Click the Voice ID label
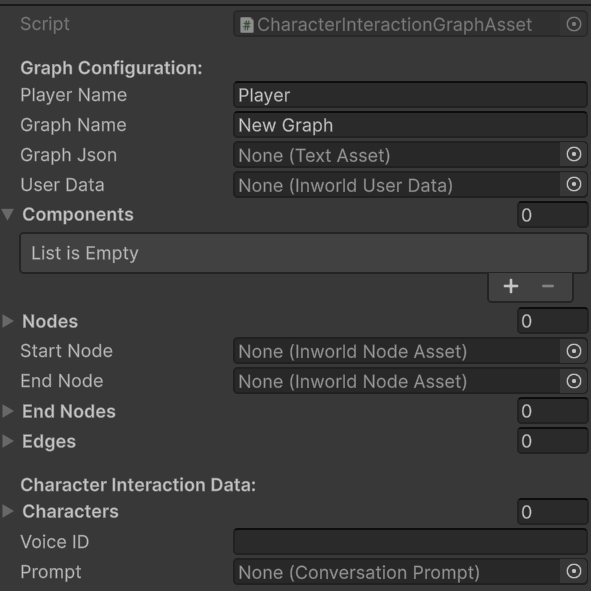591x591 pixels. tap(55, 542)
